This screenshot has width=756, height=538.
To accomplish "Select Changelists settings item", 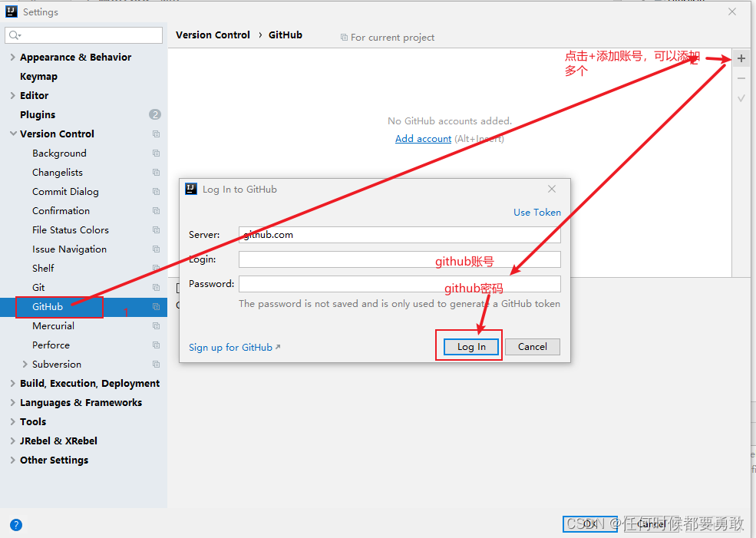I will coord(58,173).
